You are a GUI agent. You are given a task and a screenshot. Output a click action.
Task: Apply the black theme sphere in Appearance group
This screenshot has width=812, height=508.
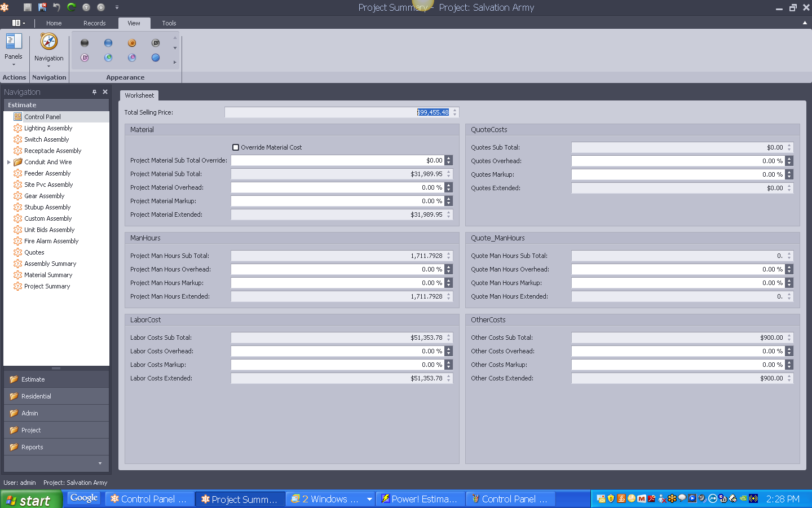coord(84,42)
